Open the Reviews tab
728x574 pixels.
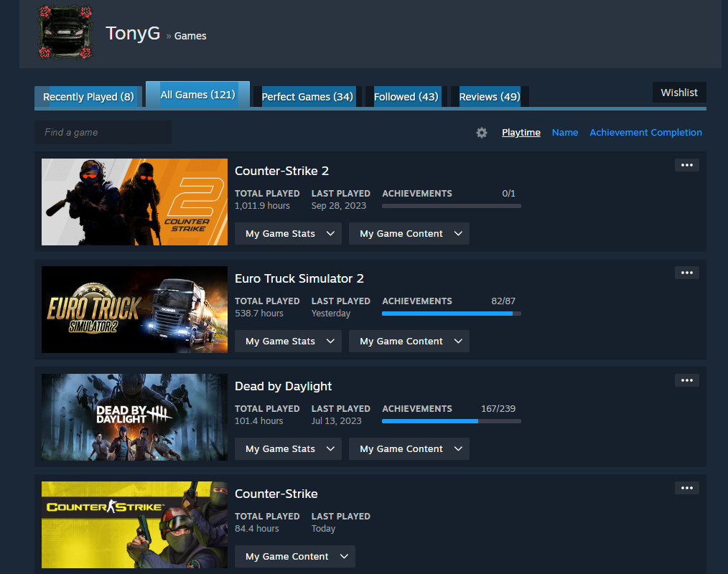[x=490, y=97]
